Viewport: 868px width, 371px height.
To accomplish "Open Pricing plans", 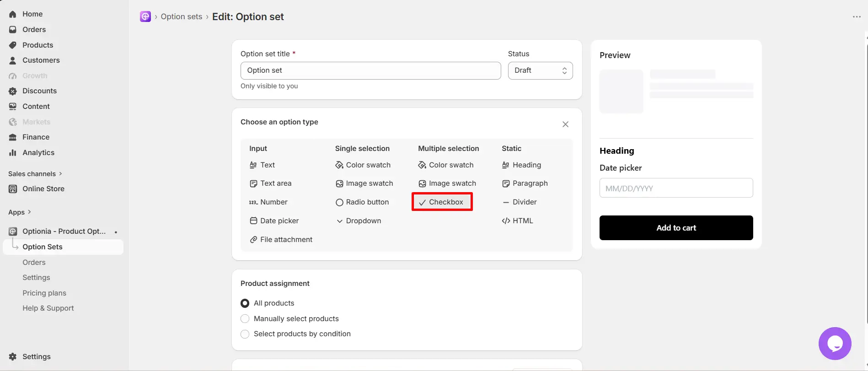I will click(44, 293).
